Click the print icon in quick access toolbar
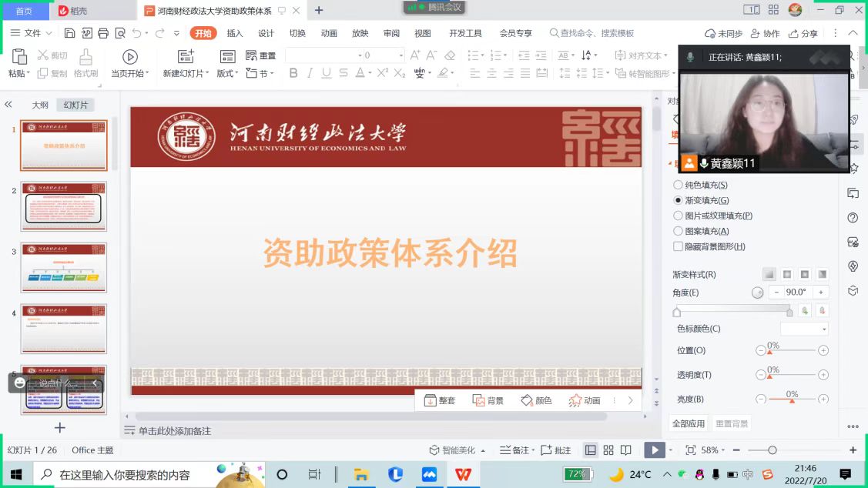Viewport: 868px width, 488px height. pyautogui.click(x=103, y=33)
